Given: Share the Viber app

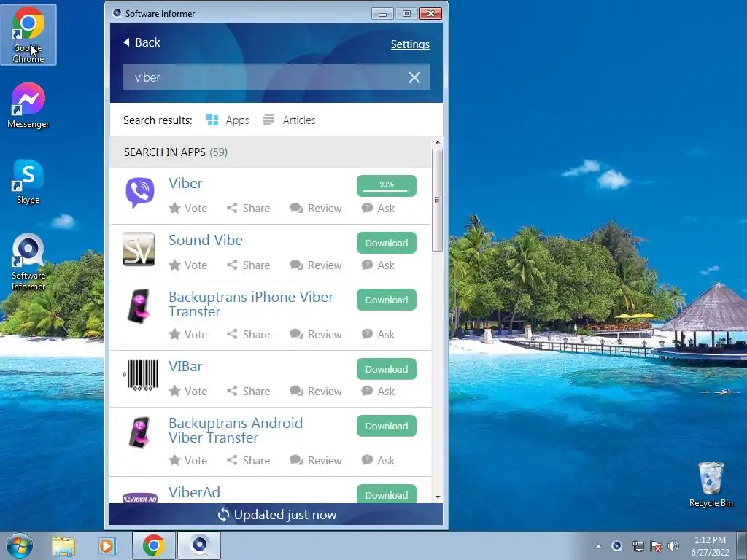Looking at the screenshot, I should point(248,208).
